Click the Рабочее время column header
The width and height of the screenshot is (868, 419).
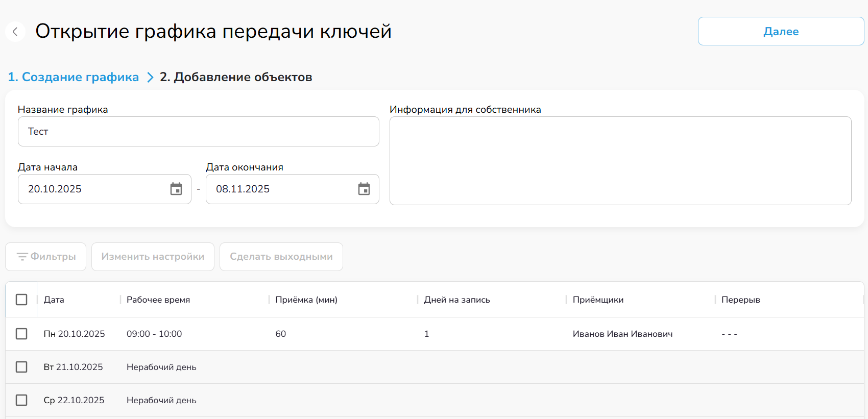(x=158, y=300)
